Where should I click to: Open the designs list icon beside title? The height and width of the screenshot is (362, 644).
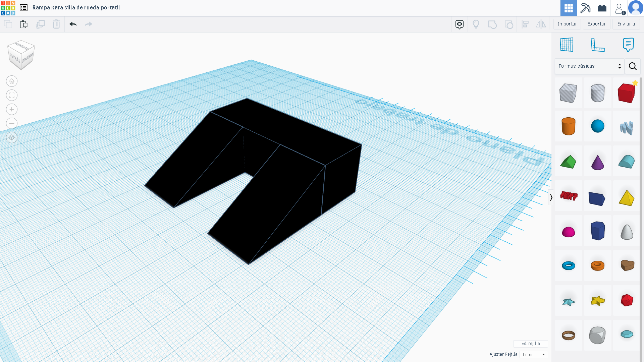[x=23, y=7]
